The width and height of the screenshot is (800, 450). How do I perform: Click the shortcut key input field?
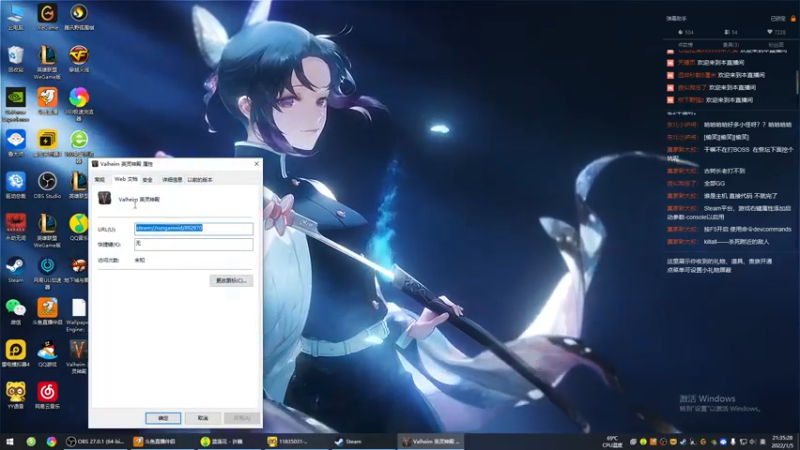[193, 244]
